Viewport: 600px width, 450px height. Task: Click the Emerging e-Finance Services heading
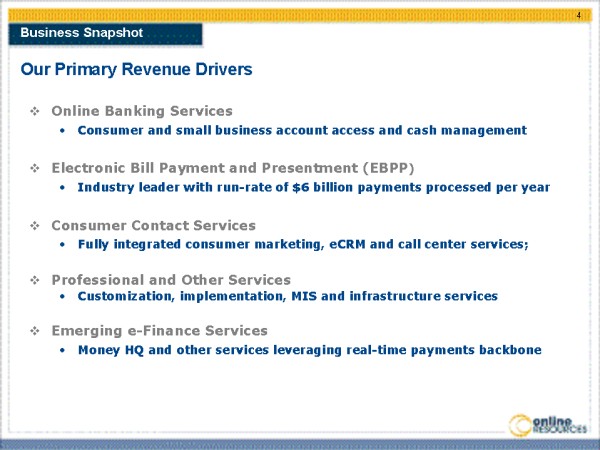click(x=159, y=331)
